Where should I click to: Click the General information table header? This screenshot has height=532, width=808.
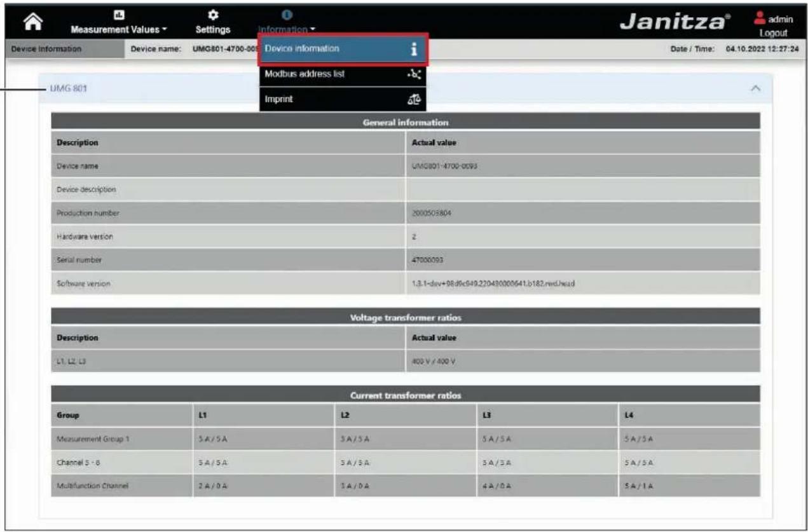click(406, 122)
